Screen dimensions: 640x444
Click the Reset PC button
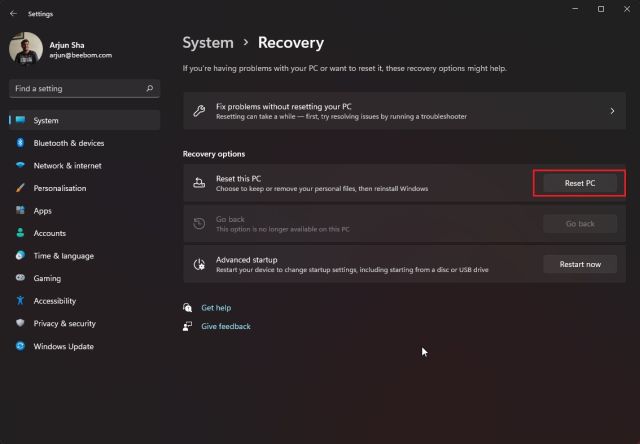pyautogui.click(x=580, y=183)
